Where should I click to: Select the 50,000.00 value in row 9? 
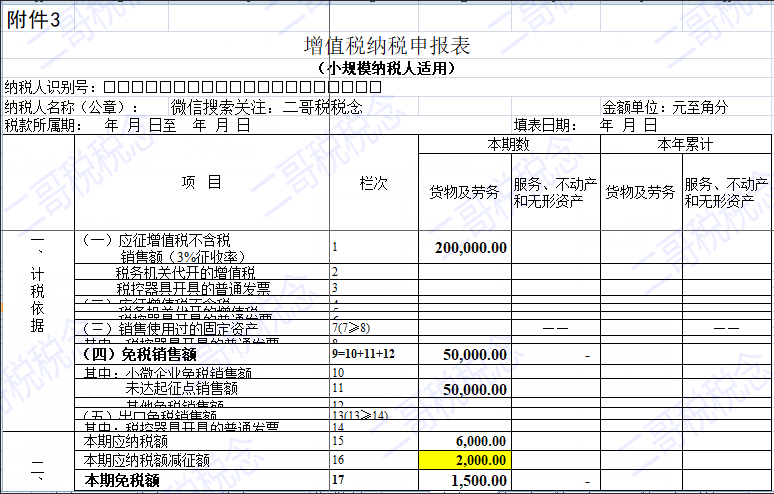[464, 354]
